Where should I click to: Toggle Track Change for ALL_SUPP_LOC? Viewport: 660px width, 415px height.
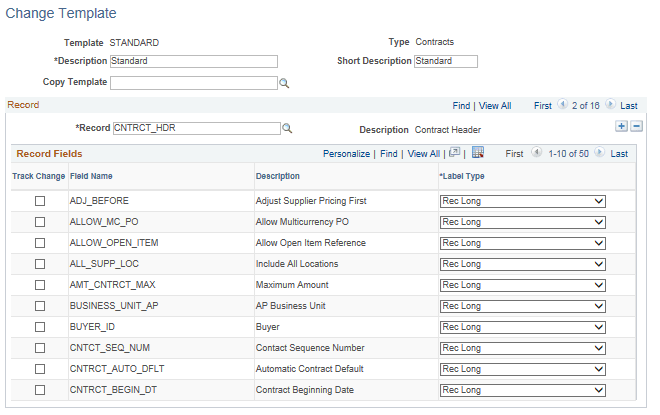[x=40, y=264]
